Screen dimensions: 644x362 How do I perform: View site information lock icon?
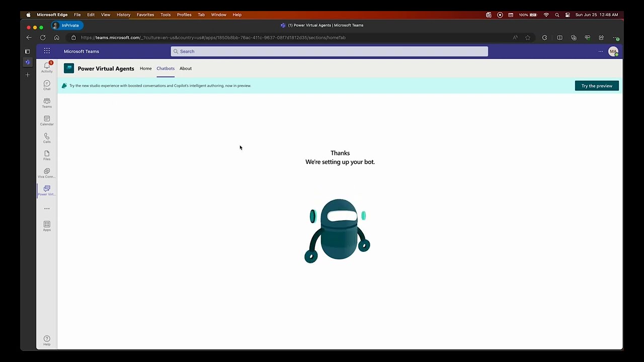pos(73,37)
